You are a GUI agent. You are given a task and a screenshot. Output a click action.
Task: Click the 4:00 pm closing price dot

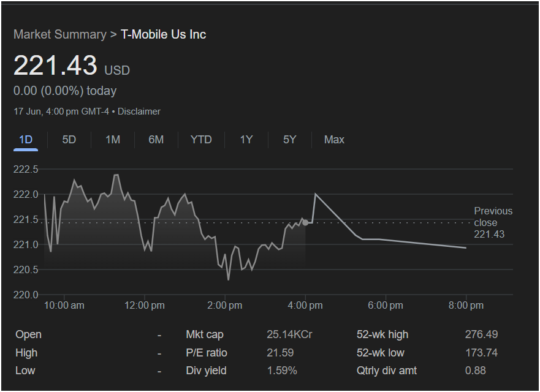pos(305,223)
